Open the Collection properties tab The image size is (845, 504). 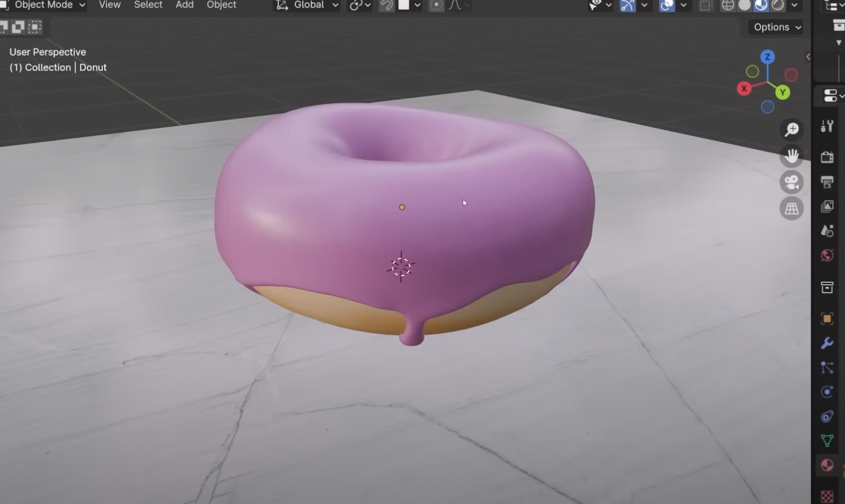827,288
